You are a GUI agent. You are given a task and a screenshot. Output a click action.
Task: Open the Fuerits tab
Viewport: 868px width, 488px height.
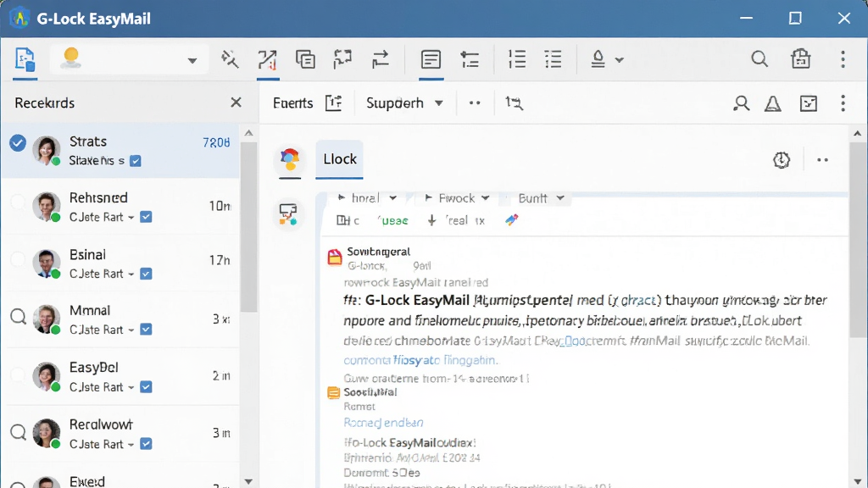coord(292,103)
